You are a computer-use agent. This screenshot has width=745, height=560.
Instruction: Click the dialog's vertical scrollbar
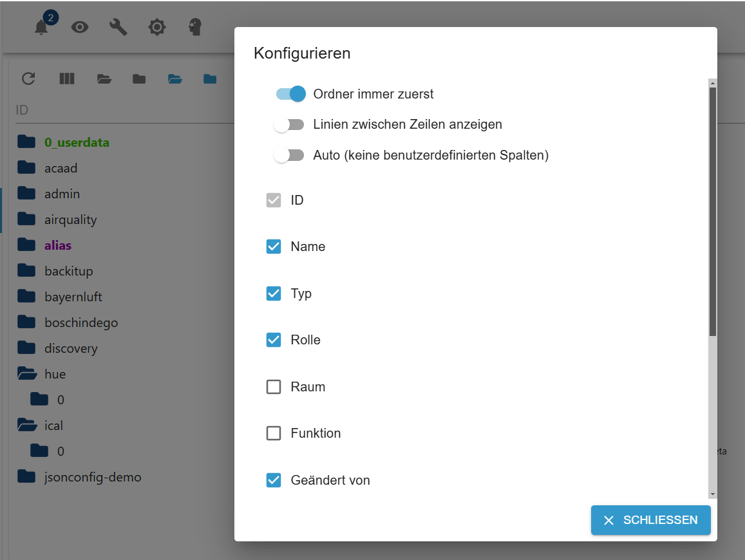tap(712, 212)
